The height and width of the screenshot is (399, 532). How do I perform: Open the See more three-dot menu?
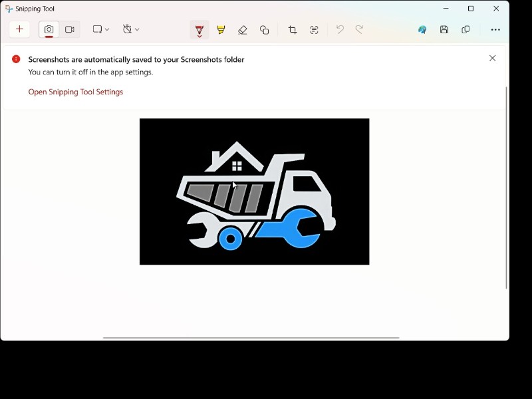495,30
